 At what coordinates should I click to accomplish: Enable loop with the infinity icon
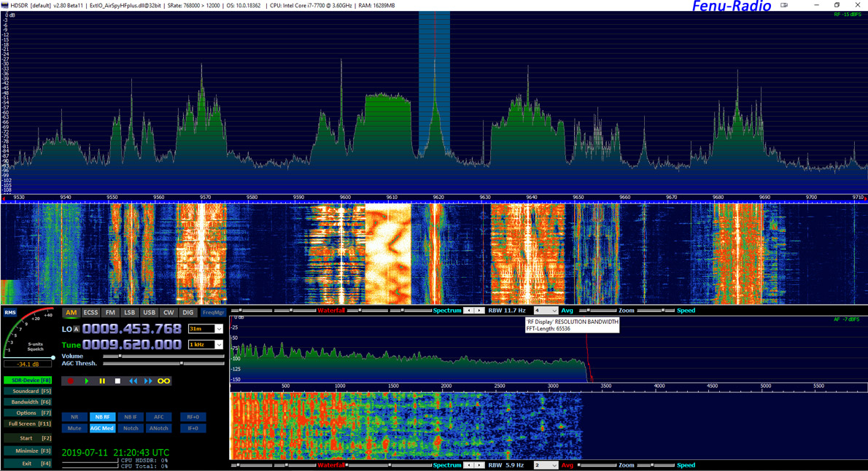pyautogui.click(x=163, y=381)
